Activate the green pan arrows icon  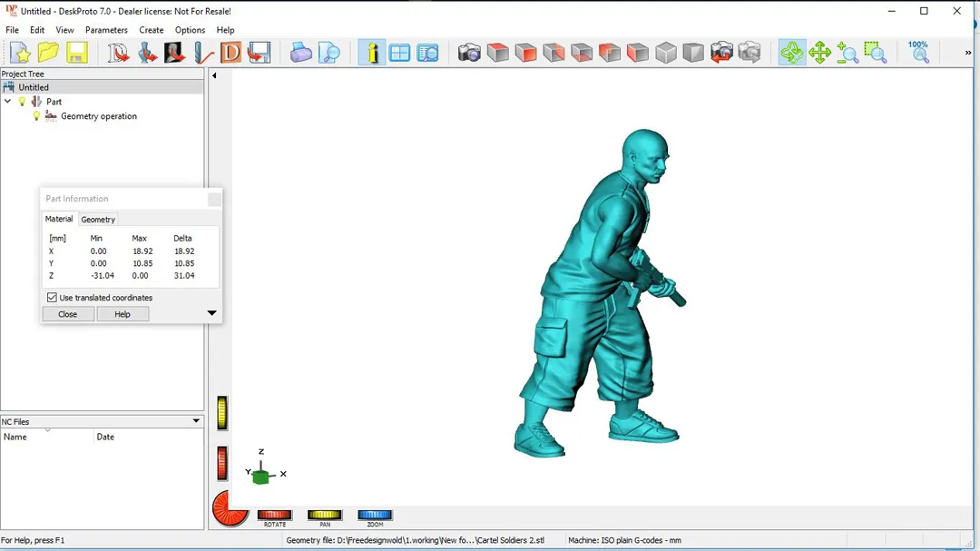820,53
